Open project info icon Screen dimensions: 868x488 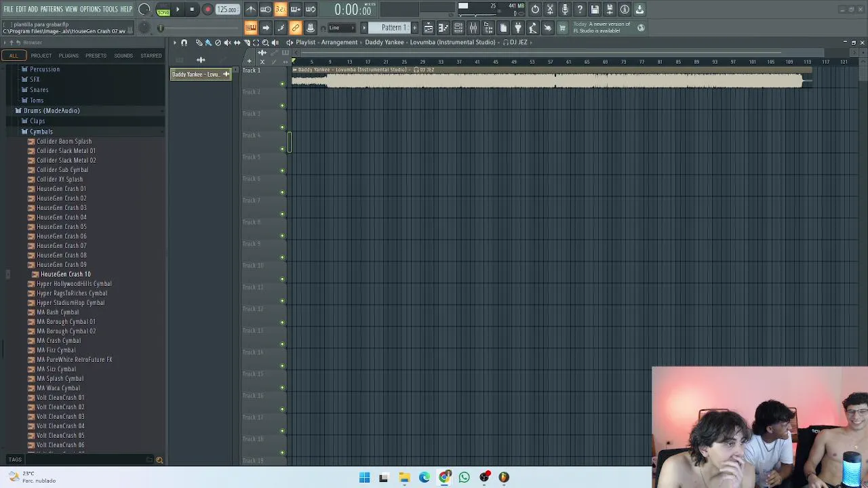click(625, 9)
